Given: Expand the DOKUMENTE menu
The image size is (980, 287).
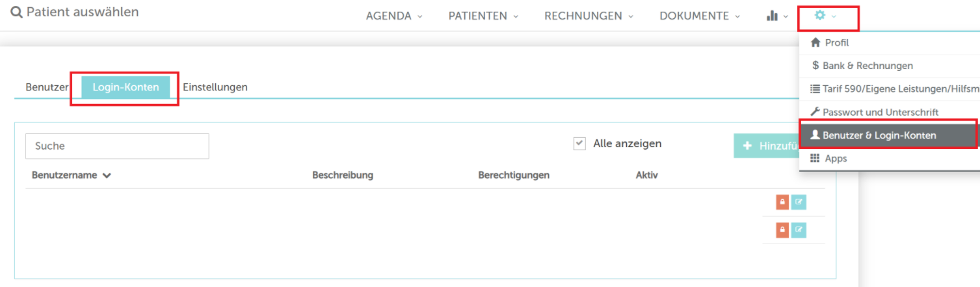Looking at the screenshot, I should (700, 16).
